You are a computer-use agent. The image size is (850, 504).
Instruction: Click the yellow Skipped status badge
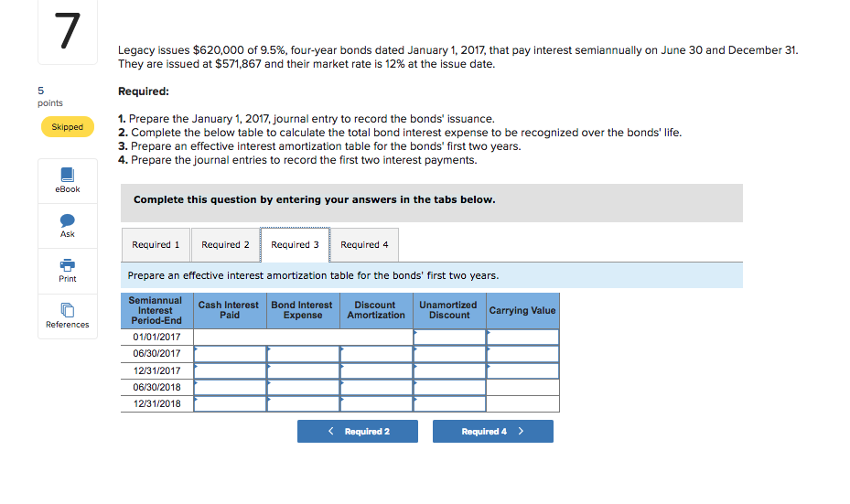(67, 127)
